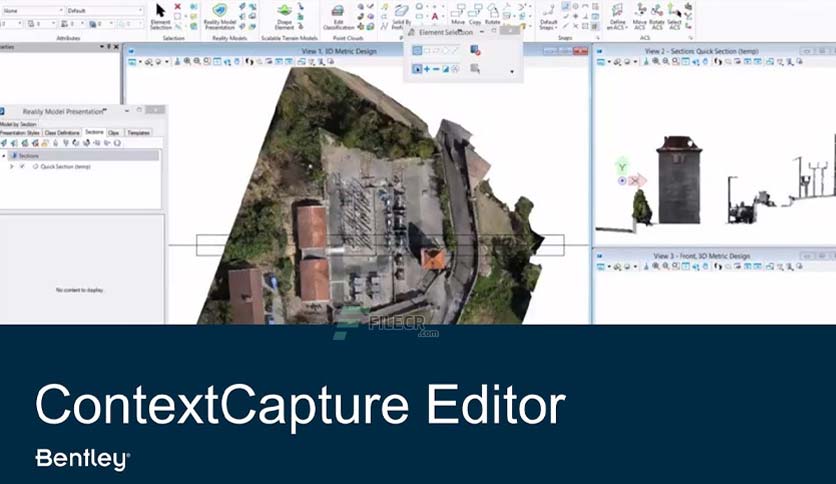
Task: Open the Reality Model Presentation tool
Action: click(x=220, y=16)
